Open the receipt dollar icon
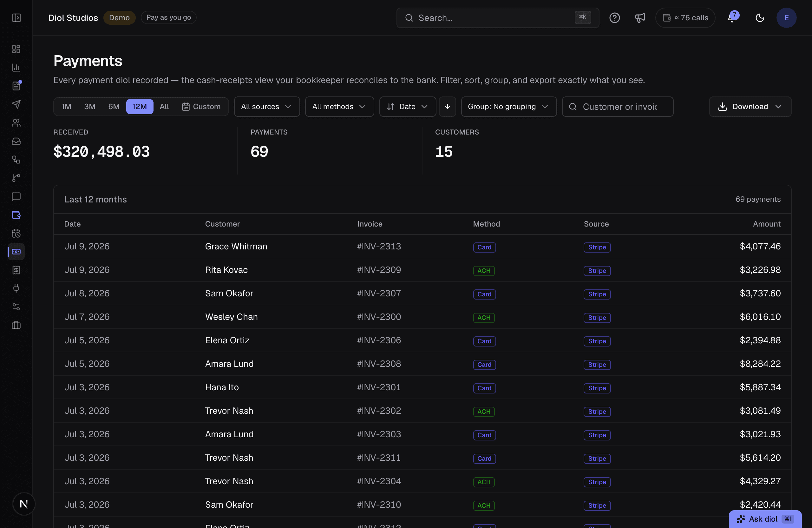The height and width of the screenshot is (528, 812). pos(16,270)
